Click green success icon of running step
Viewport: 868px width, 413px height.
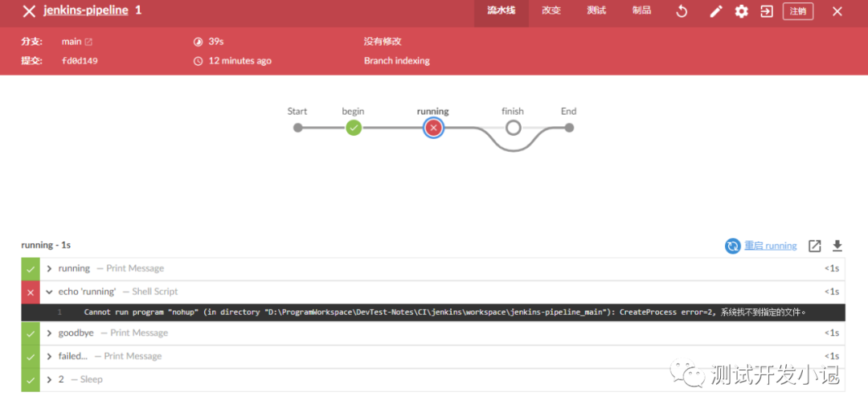31,268
